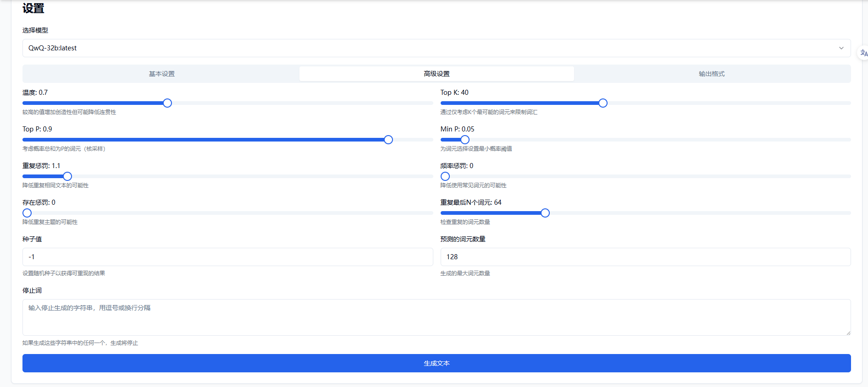The height and width of the screenshot is (387, 868).
Task: Click the 重复最后N个词元 slider handle
Action: pyautogui.click(x=545, y=213)
